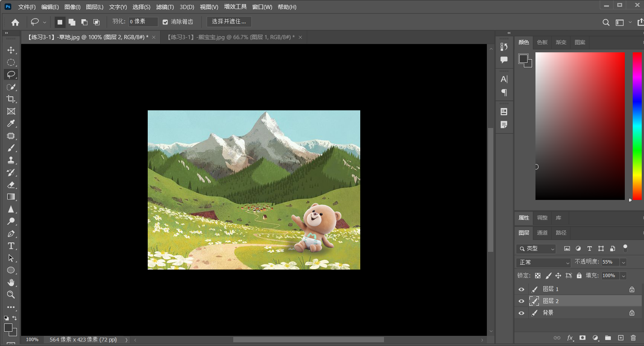The height and width of the screenshot is (346, 644).
Task: Open the Character panel icon
Action: 504,79
